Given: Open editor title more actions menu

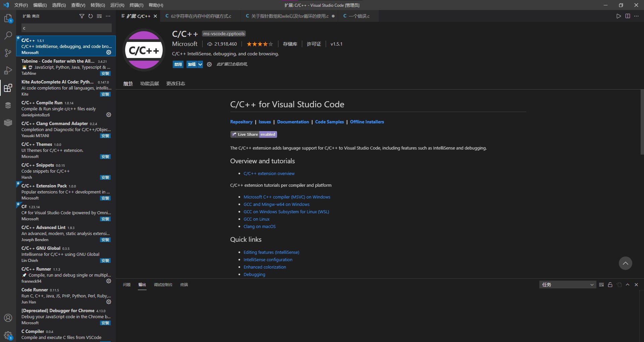Looking at the screenshot, I should tap(636, 16).
